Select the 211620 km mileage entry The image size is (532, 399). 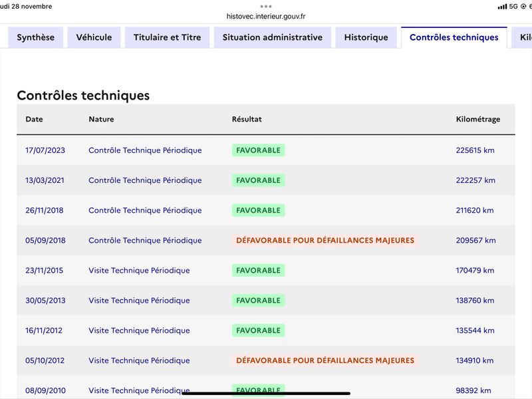point(475,210)
